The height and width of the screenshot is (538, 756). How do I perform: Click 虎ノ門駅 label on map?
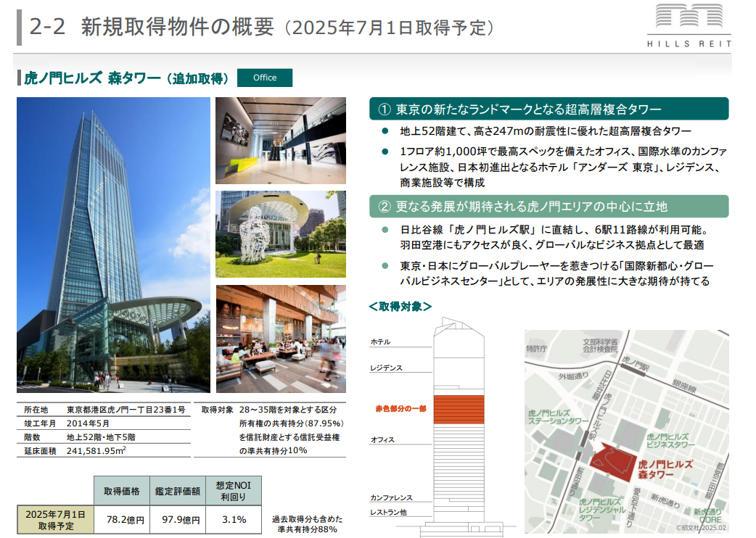(x=636, y=363)
